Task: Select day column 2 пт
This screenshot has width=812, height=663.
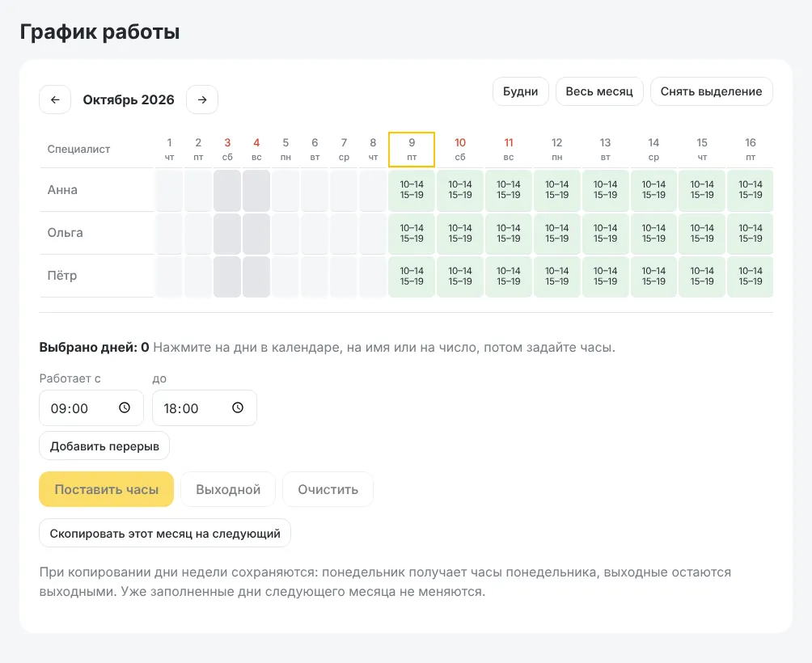Action: tap(198, 149)
